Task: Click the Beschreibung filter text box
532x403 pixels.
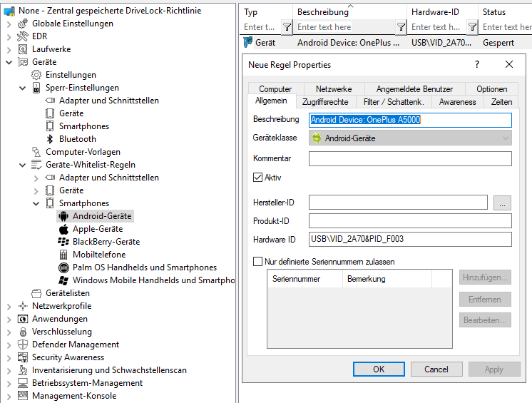Action: [x=346, y=27]
